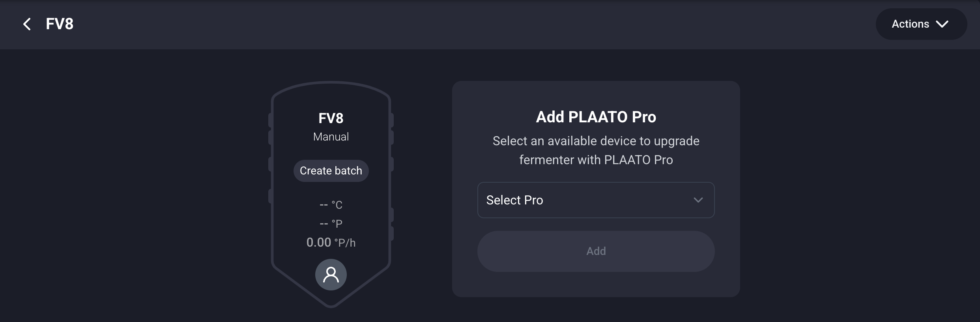Click the 0.00 °P/h fermentation rate

331,242
